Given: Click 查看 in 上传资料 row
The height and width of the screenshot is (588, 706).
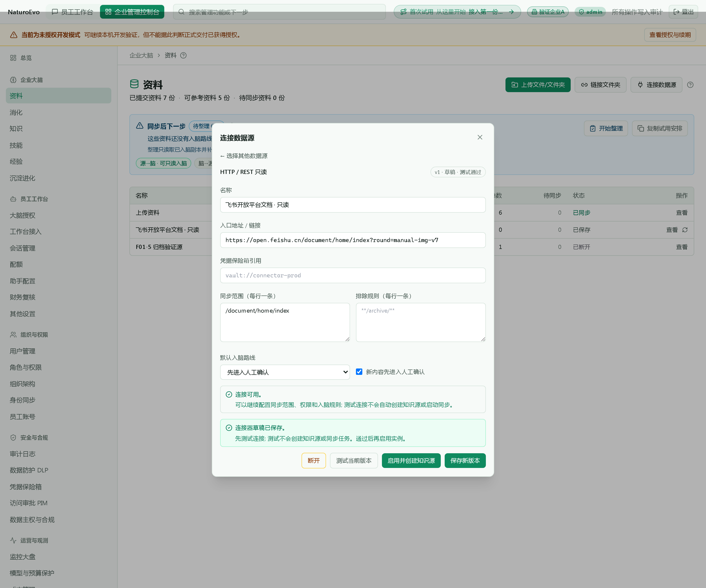Looking at the screenshot, I should tap(681, 213).
